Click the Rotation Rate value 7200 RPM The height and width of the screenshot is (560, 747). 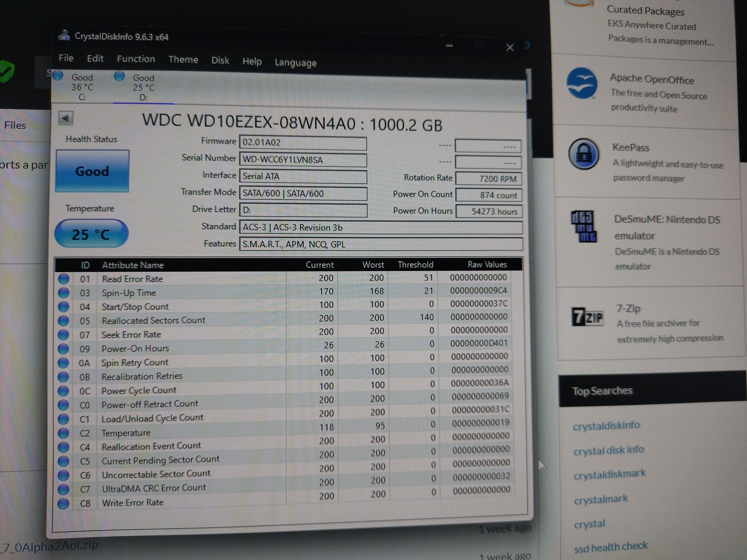[488, 179]
